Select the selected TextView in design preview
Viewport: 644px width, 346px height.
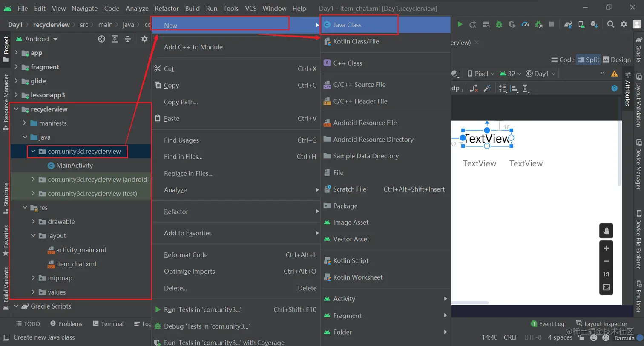(x=487, y=138)
